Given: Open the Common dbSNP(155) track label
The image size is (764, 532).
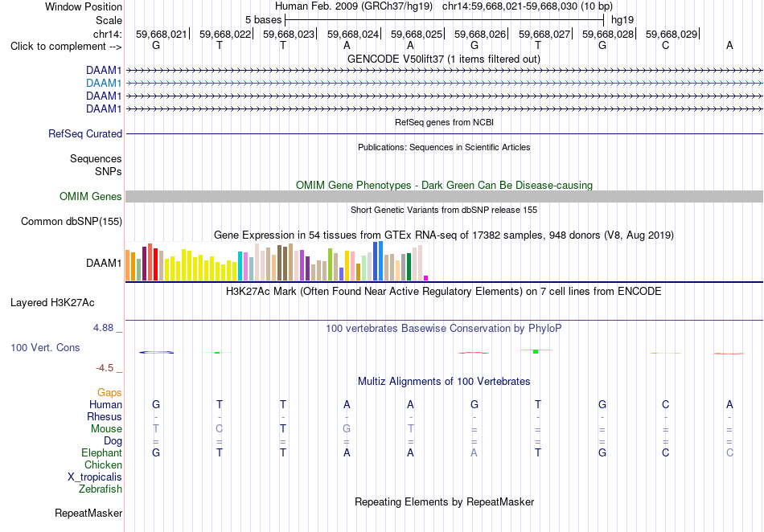Looking at the screenshot, I should pyautogui.click(x=72, y=222).
